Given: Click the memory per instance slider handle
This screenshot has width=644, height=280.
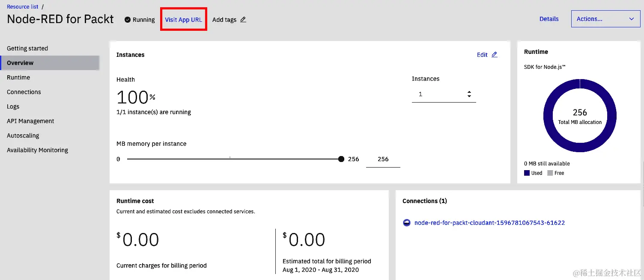Looking at the screenshot, I should (341, 159).
